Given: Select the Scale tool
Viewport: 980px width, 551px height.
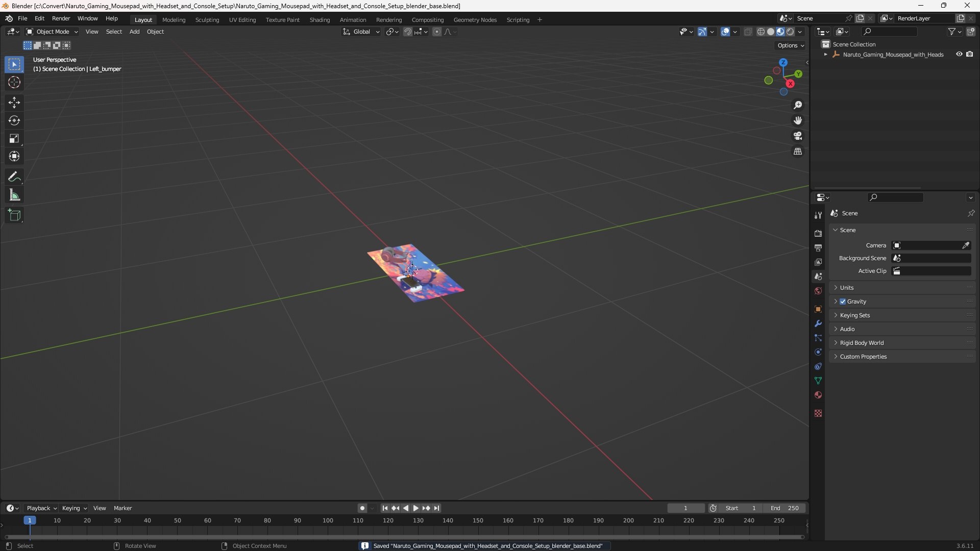Looking at the screenshot, I should pos(14,139).
